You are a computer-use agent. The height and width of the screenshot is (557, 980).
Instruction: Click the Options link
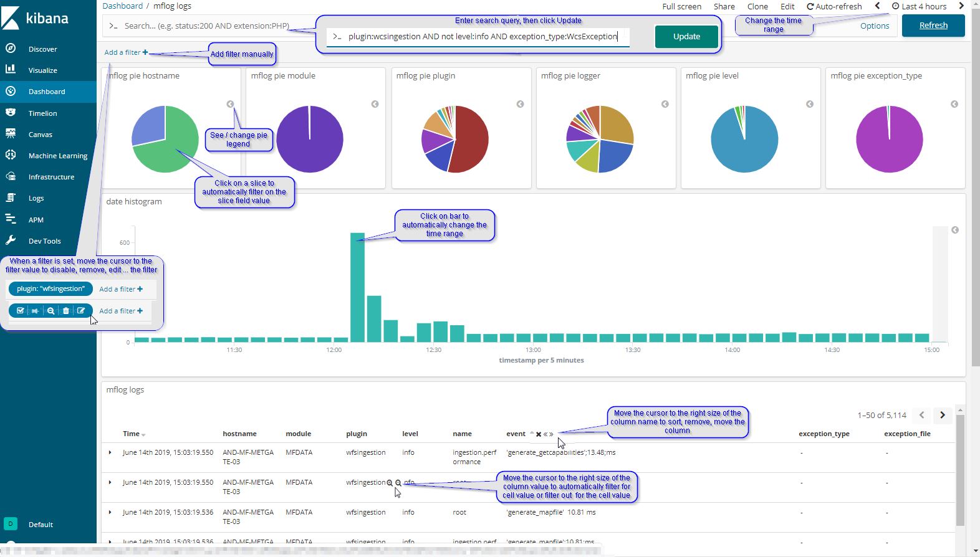coord(875,26)
